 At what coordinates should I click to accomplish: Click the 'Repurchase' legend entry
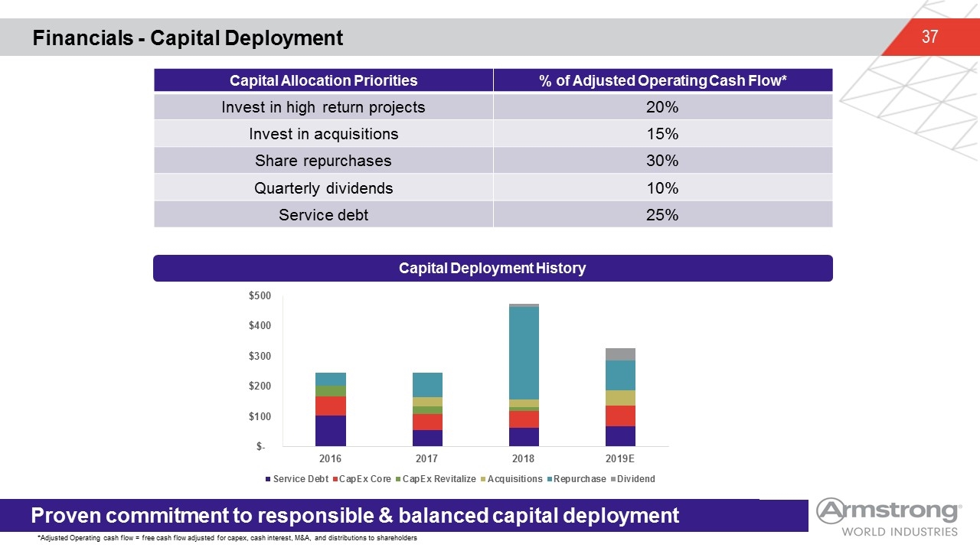(x=575, y=479)
